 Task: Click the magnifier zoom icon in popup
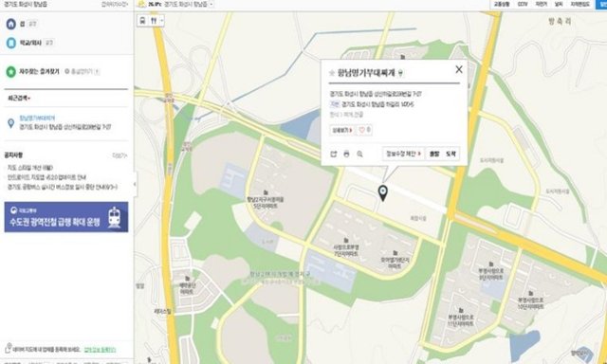click(359, 154)
